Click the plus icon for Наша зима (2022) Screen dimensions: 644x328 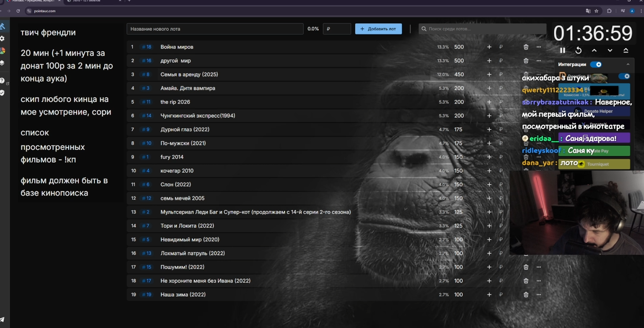click(489, 295)
